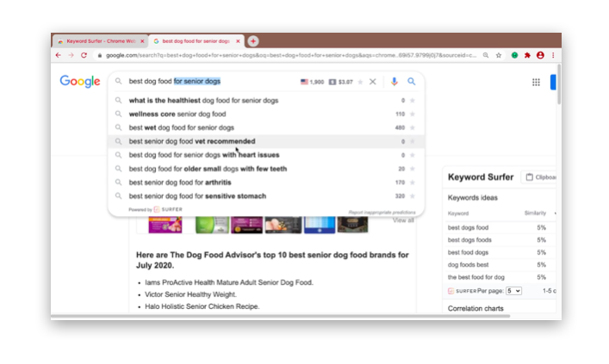Open the red puzzle extensions icon
609x364 pixels.
(527, 55)
